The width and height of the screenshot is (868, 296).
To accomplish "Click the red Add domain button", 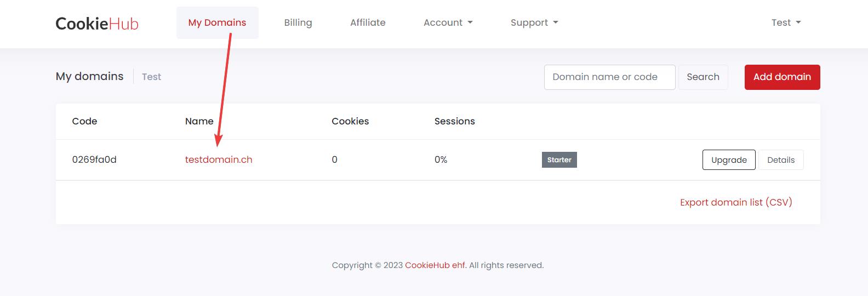I will (x=782, y=77).
